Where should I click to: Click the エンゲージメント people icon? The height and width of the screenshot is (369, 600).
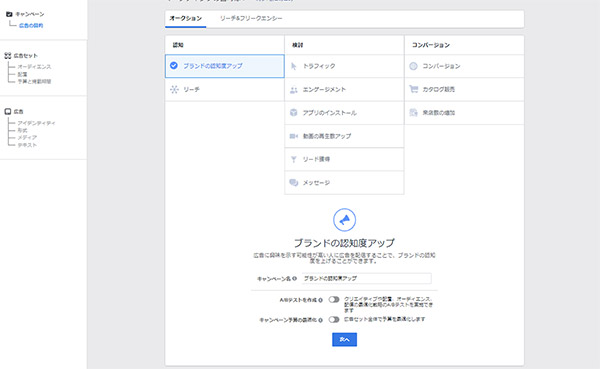coord(293,90)
